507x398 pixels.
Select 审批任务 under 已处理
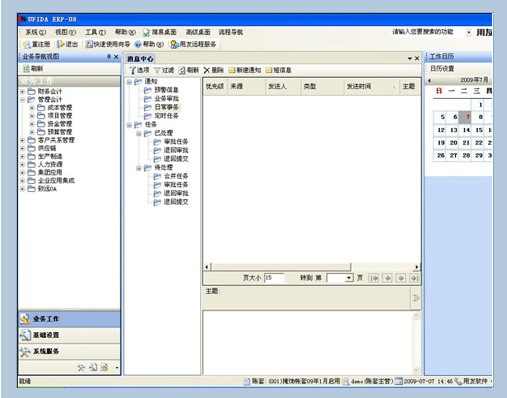click(176, 142)
